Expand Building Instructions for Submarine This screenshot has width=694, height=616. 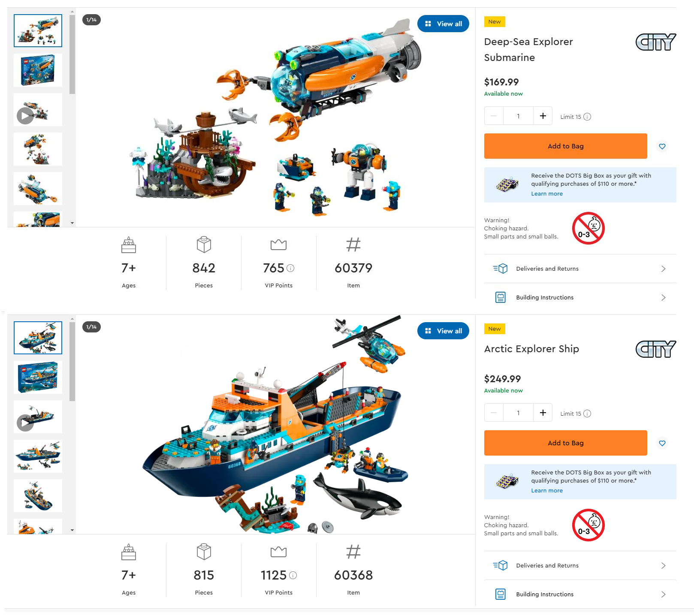pos(580,297)
